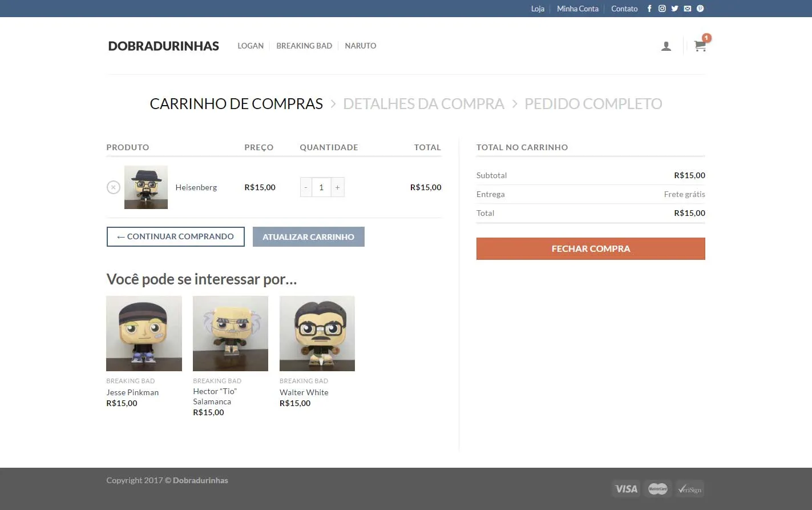Open Instagram via the header social icon

tap(662, 9)
